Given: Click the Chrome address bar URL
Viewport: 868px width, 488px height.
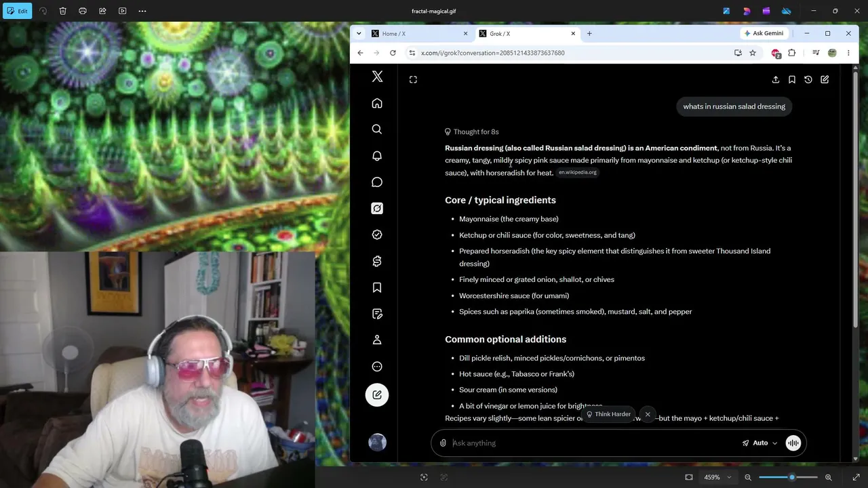Looking at the screenshot, I should (x=492, y=53).
